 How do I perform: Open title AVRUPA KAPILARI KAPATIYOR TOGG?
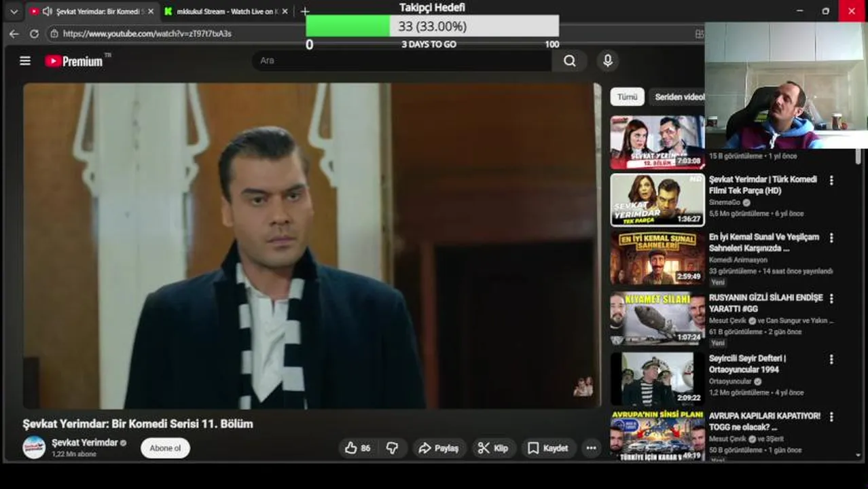pos(765,421)
